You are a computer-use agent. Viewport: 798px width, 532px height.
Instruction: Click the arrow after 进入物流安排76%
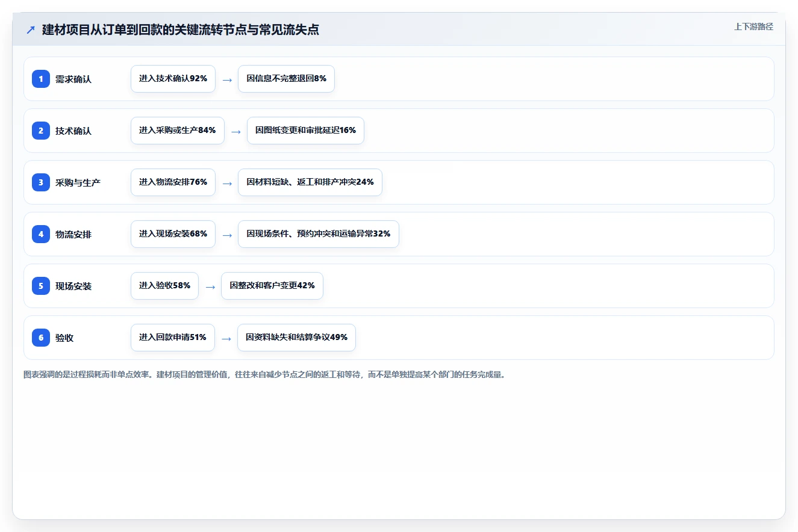227,183
